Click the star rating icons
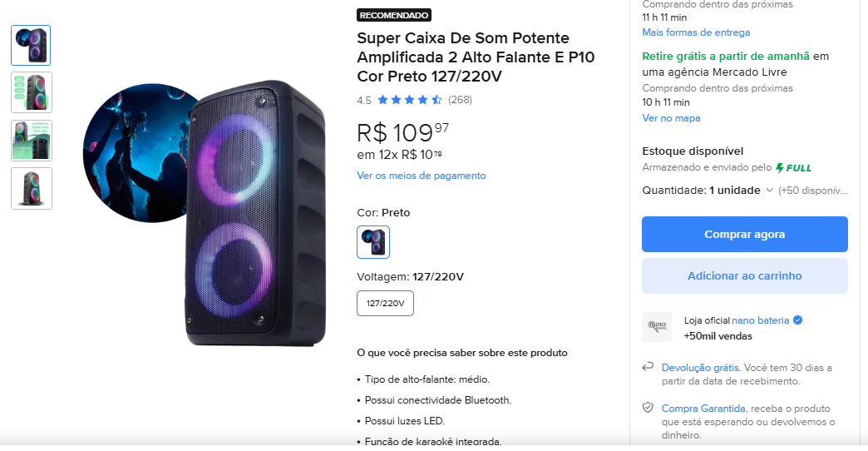 click(x=409, y=101)
